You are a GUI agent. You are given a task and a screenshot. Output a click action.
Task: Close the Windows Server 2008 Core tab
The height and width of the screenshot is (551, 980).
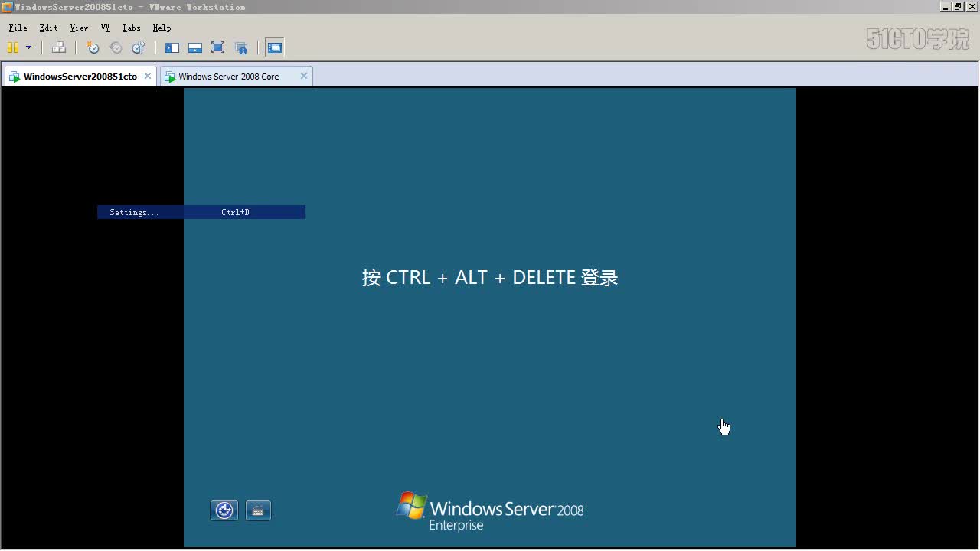click(304, 76)
